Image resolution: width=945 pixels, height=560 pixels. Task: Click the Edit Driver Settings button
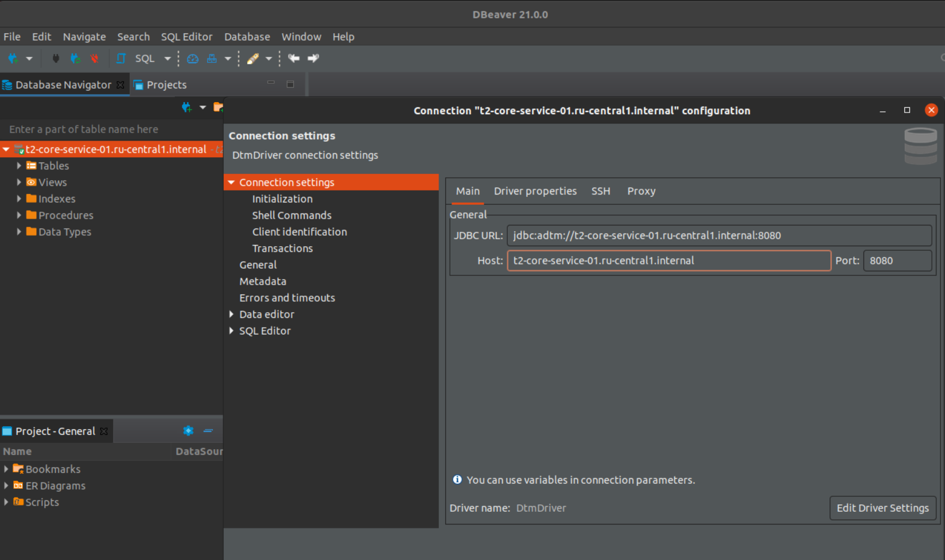coord(882,508)
